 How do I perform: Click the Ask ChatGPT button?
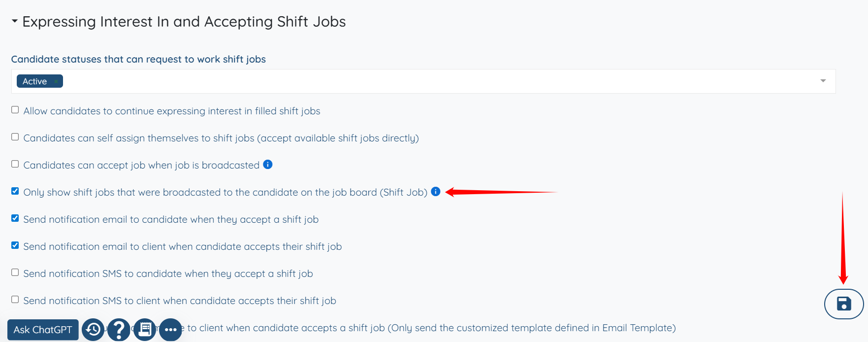43,330
